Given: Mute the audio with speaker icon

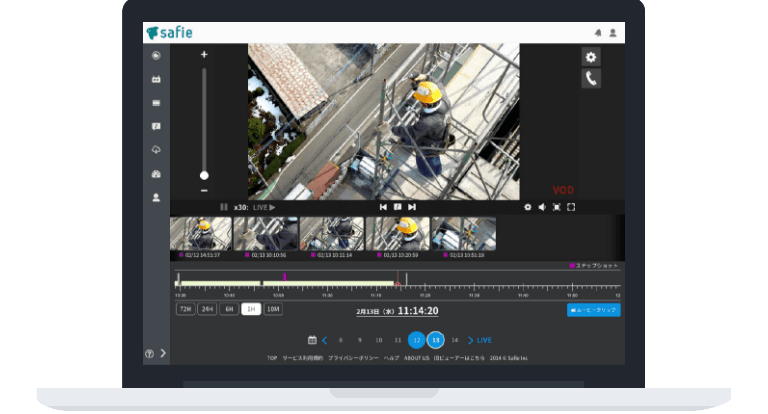Looking at the screenshot, I should [x=542, y=207].
